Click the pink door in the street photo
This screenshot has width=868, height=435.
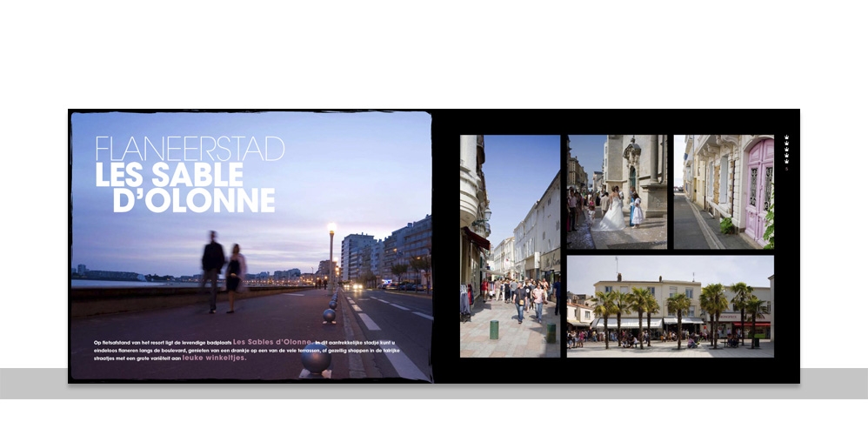[x=758, y=191]
